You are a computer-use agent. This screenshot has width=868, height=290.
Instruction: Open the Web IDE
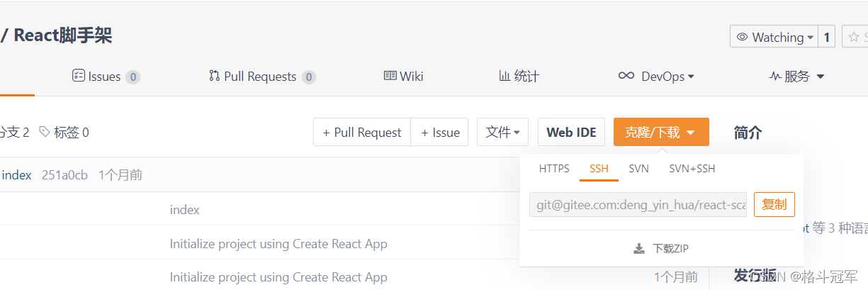(571, 132)
